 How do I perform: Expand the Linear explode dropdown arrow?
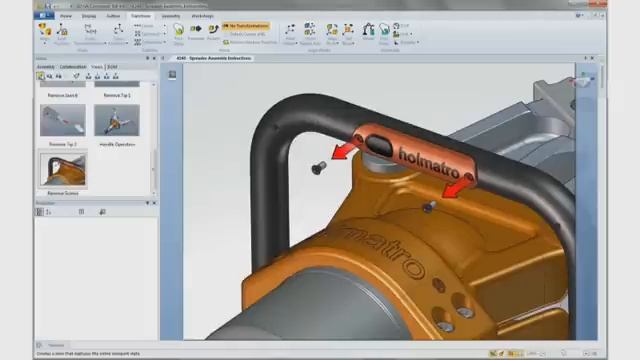pos(165,26)
